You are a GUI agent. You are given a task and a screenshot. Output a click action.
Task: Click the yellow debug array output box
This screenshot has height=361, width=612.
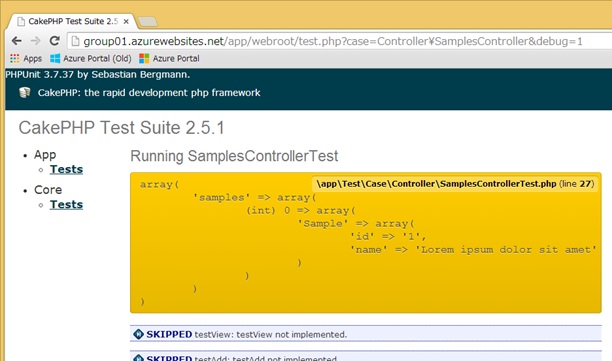[366, 242]
